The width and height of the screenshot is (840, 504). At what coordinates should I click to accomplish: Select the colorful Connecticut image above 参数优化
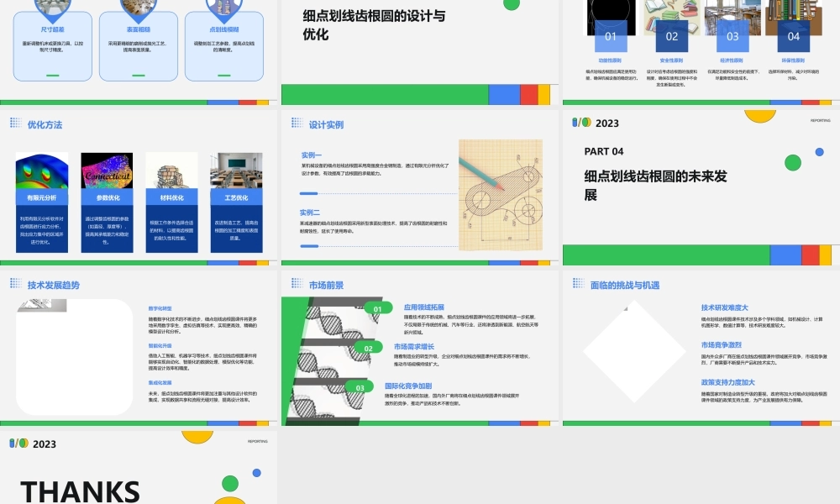[x=108, y=171]
